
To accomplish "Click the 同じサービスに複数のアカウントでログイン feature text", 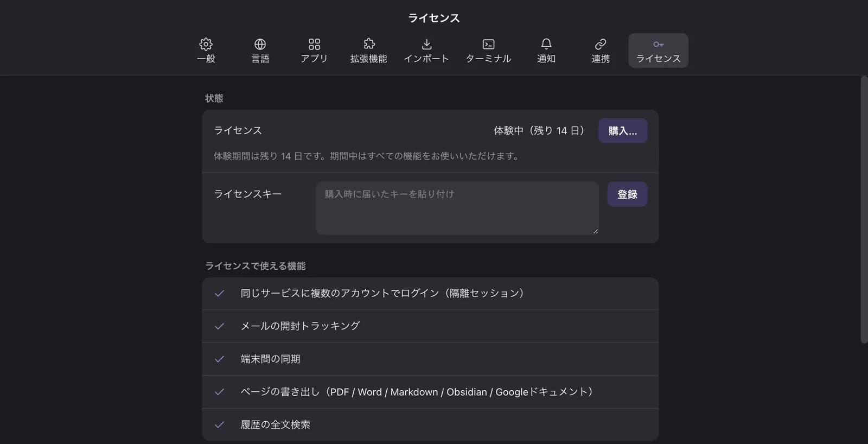I will (x=383, y=293).
